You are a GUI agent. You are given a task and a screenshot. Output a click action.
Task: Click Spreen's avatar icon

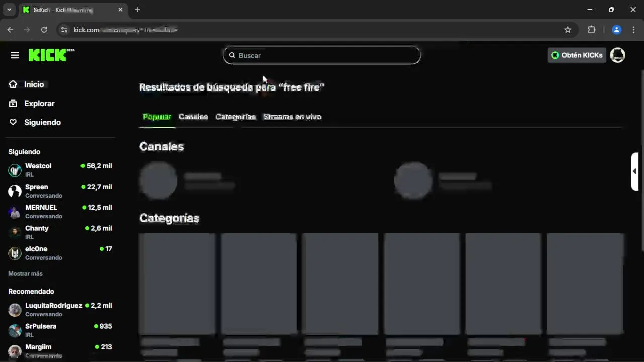coord(15,191)
